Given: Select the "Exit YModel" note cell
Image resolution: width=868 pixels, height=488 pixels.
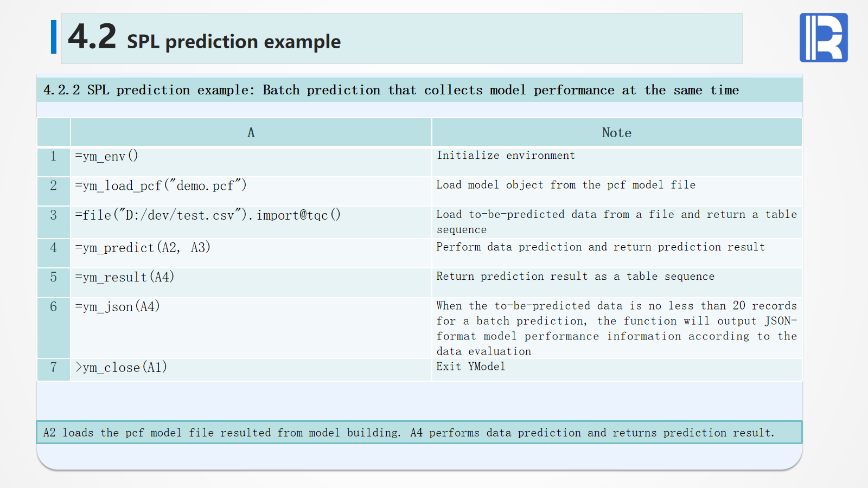Looking at the screenshot, I should pos(471,367).
